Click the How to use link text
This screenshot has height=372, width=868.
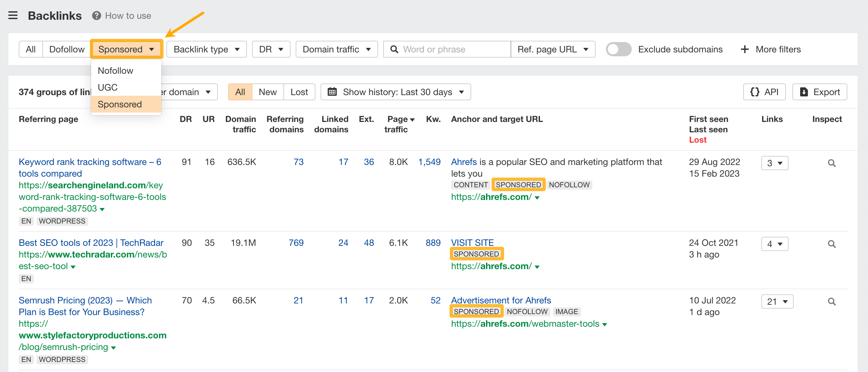point(128,16)
